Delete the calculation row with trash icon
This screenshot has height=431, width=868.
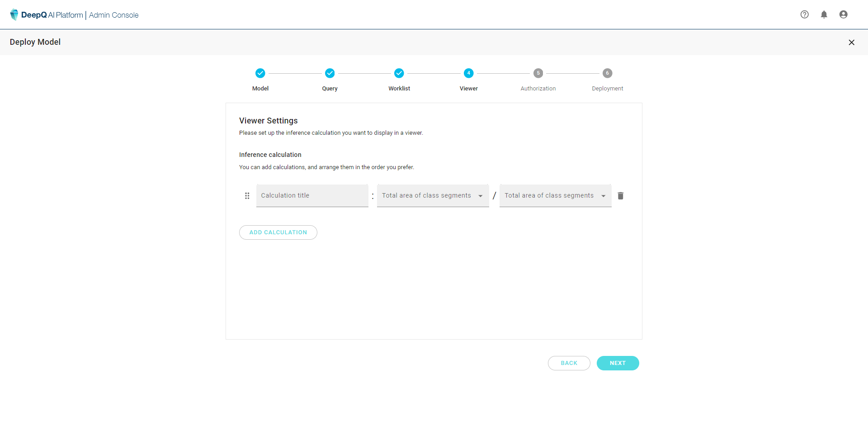coord(620,196)
